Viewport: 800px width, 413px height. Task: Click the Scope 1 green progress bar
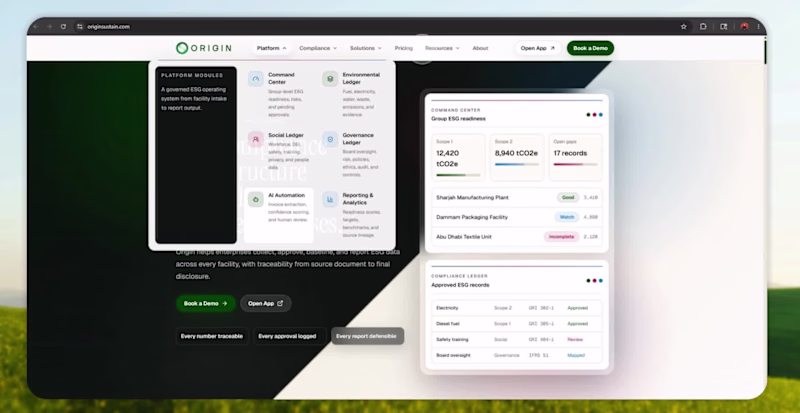click(458, 175)
